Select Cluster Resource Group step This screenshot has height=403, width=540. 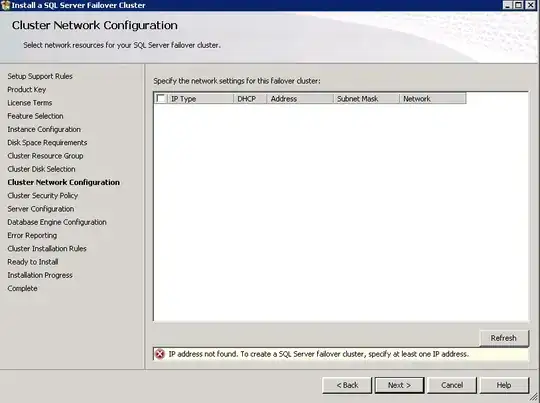tap(45, 156)
